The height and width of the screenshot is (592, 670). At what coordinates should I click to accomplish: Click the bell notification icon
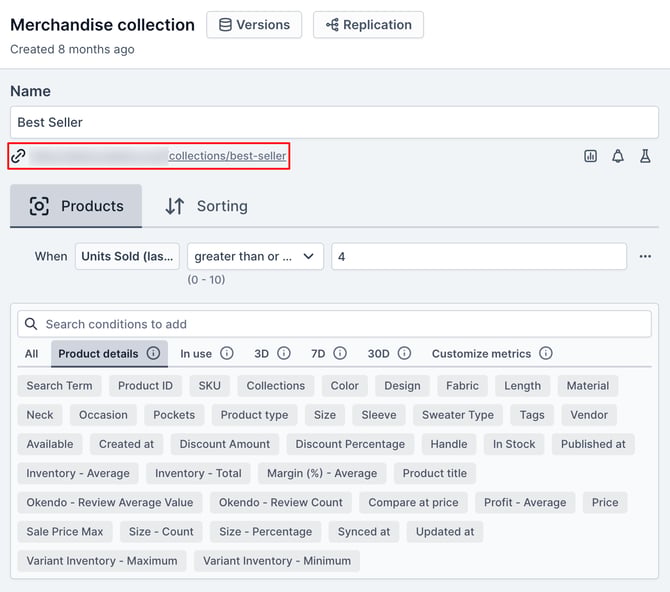click(618, 156)
